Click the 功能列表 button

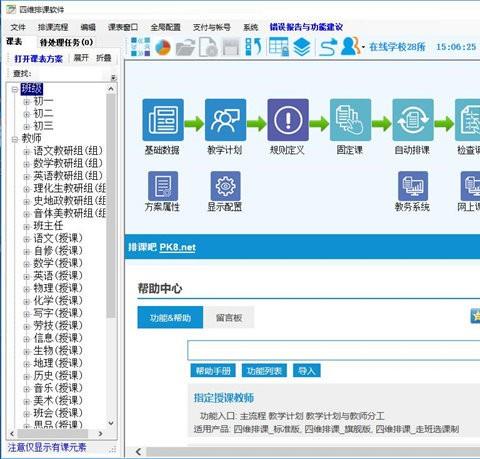264,371
